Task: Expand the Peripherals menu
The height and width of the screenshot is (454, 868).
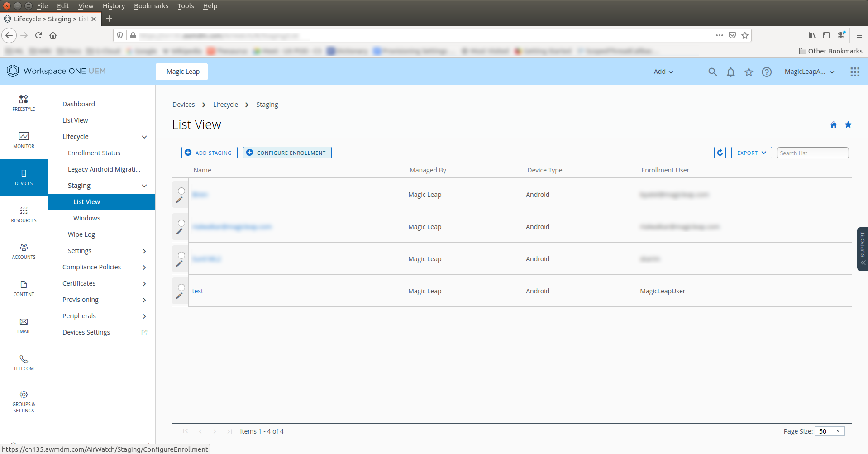Action: point(144,316)
